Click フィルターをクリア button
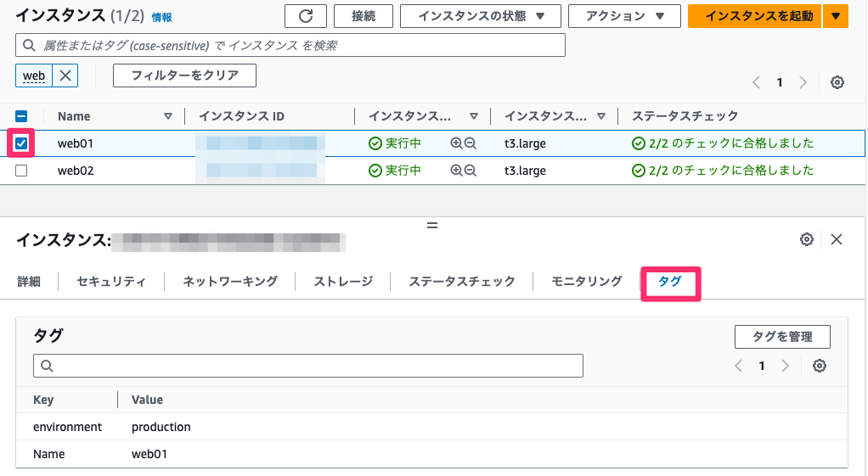 pos(184,76)
